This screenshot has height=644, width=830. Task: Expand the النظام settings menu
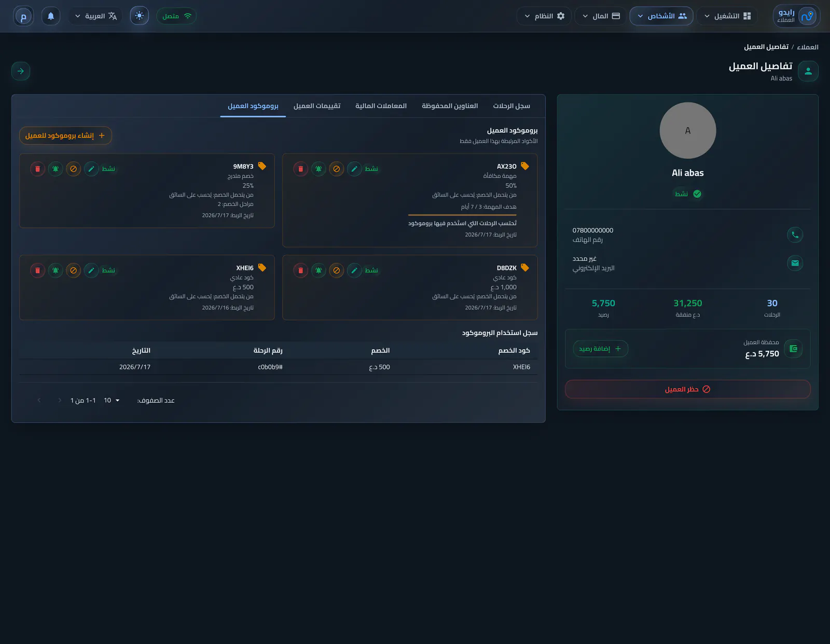(544, 16)
